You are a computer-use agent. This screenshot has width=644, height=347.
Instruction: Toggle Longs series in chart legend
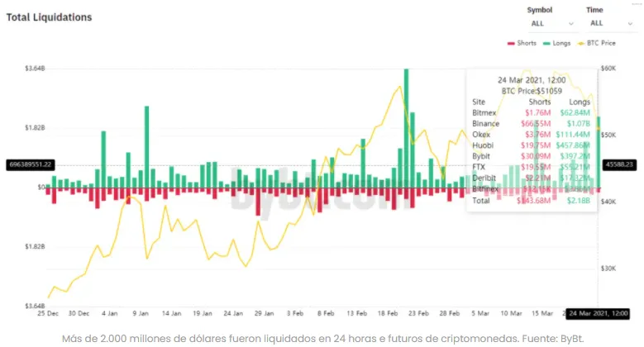point(556,43)
